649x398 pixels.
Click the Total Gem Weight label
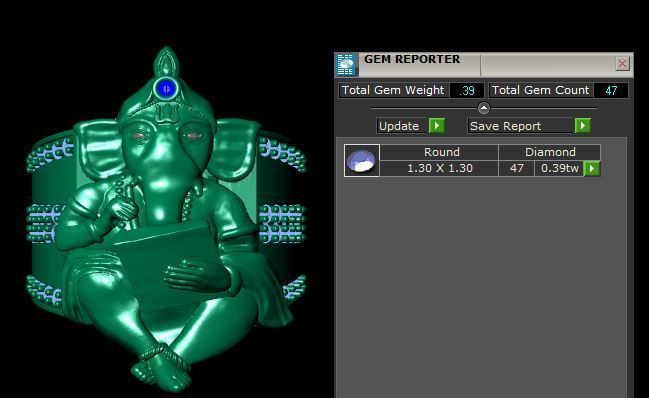coord(393,91)
